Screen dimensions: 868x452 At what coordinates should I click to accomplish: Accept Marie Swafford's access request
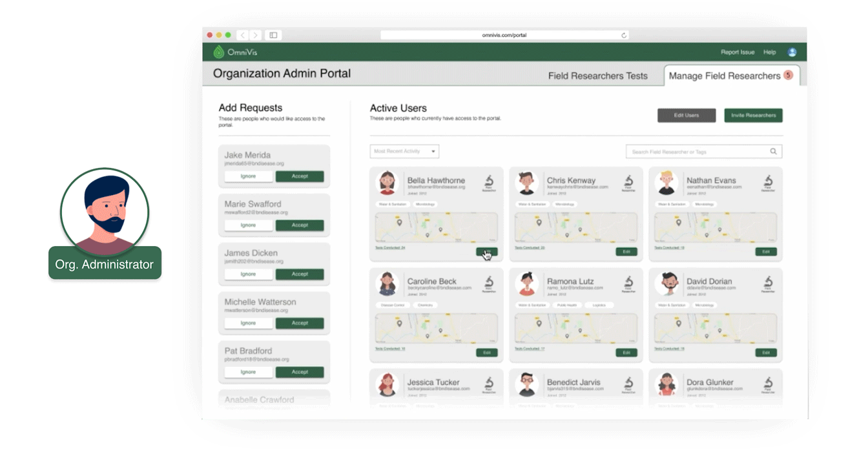300,225
